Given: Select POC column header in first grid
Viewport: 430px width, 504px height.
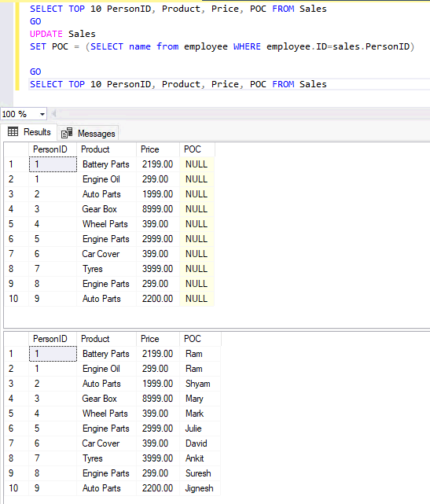Looking at the screenshot, I should 197,149.
